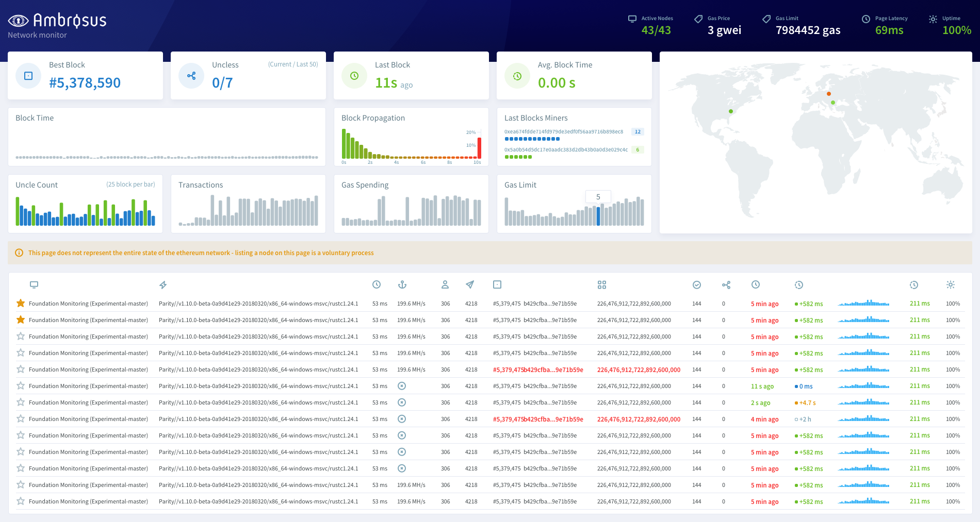This screenshot has width=980, height=522.
Task: Click the highlighted blue bar in Gas Limit chart
Action: [598, 216]
